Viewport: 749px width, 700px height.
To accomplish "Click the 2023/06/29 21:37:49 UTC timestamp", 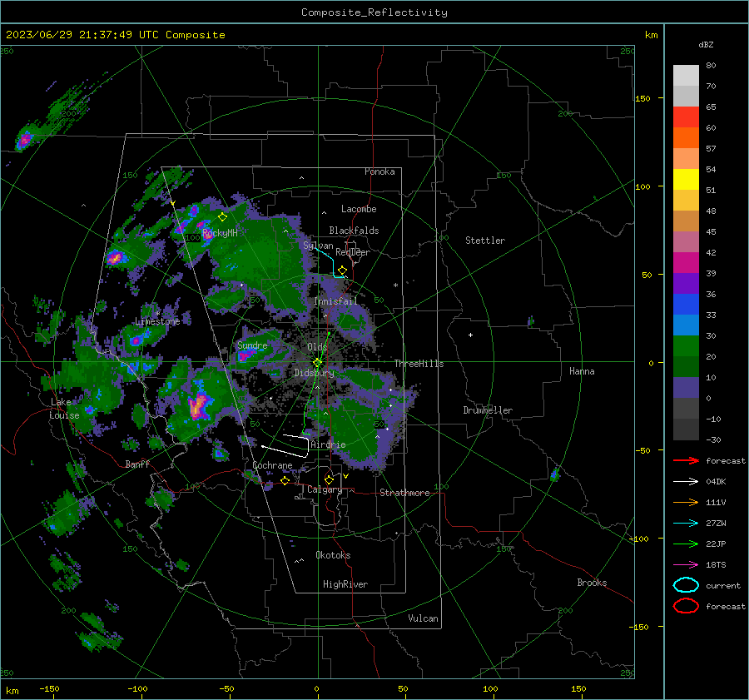I will [82, 34].
